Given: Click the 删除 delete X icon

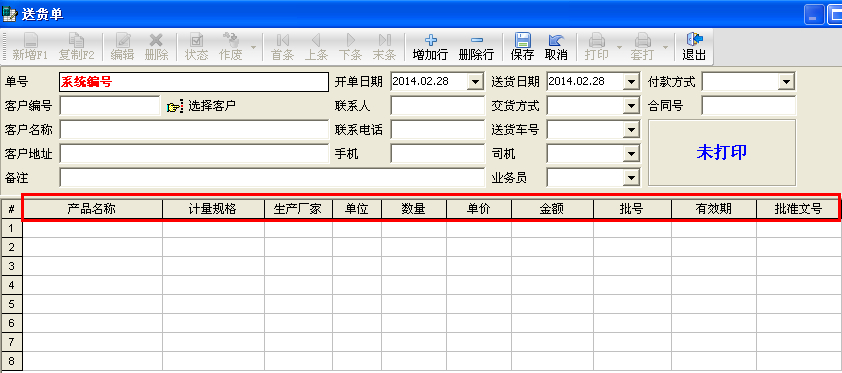Looking at the screenshot, I should coord(156,40).
